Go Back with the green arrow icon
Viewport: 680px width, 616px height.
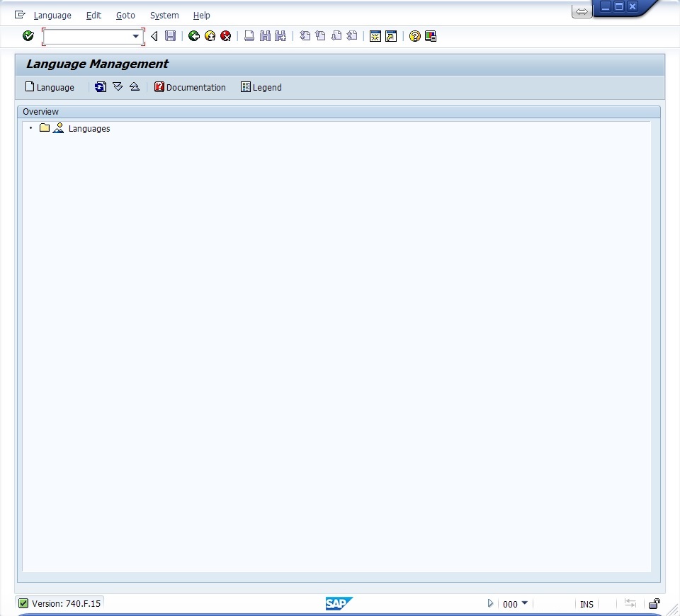click(194, 36)
